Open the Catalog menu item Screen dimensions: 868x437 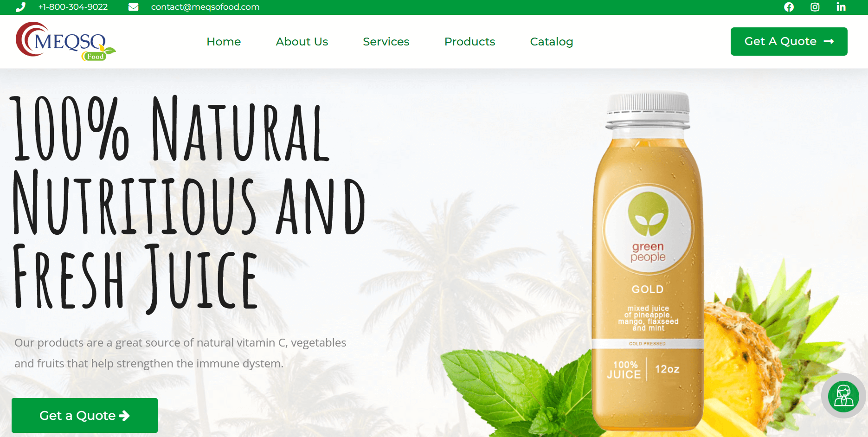(552, 42)
